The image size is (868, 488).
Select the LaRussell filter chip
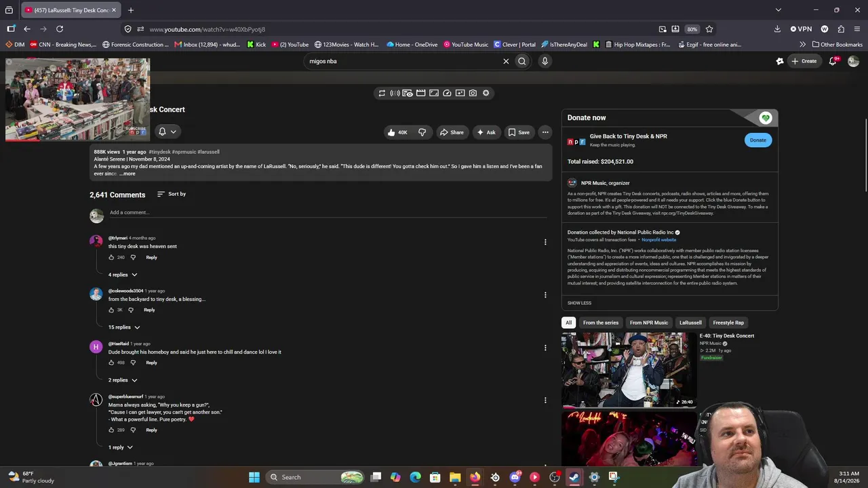[x=690, y=323]
